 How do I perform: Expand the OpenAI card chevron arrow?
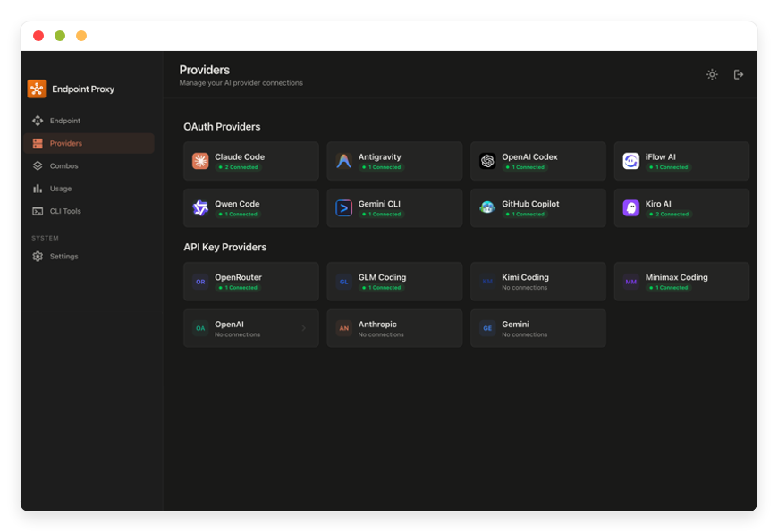(x=304, y=328)
